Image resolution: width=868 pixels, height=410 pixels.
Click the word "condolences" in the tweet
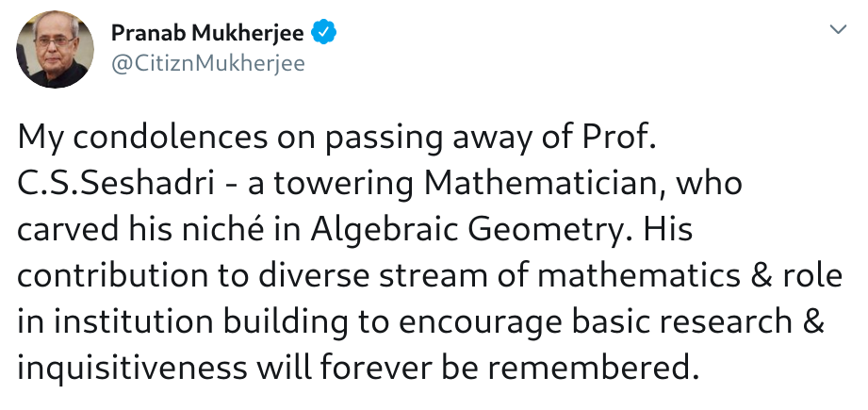tap(171, 139)
